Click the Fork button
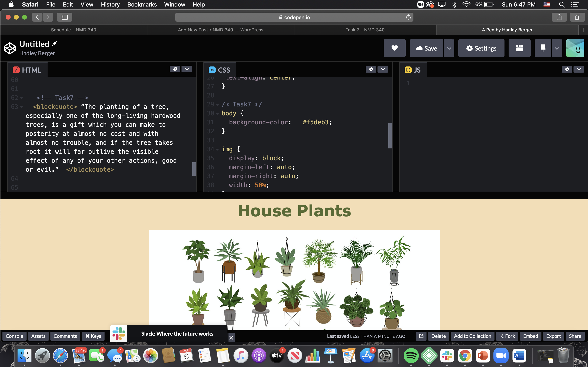Image resolution: width=588 pixels, height=367 pixels. pos(507,336)
